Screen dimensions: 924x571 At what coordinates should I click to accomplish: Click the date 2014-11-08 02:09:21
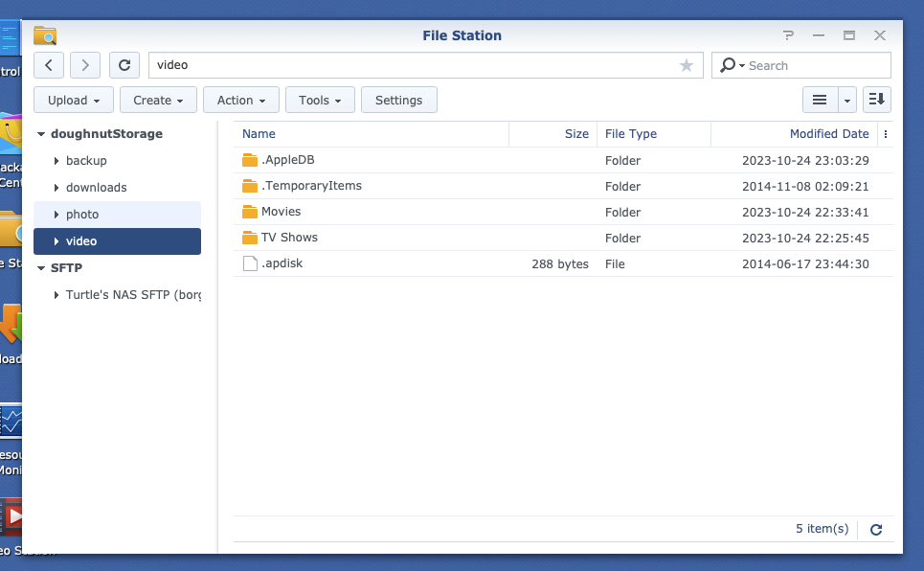(805, 187)
